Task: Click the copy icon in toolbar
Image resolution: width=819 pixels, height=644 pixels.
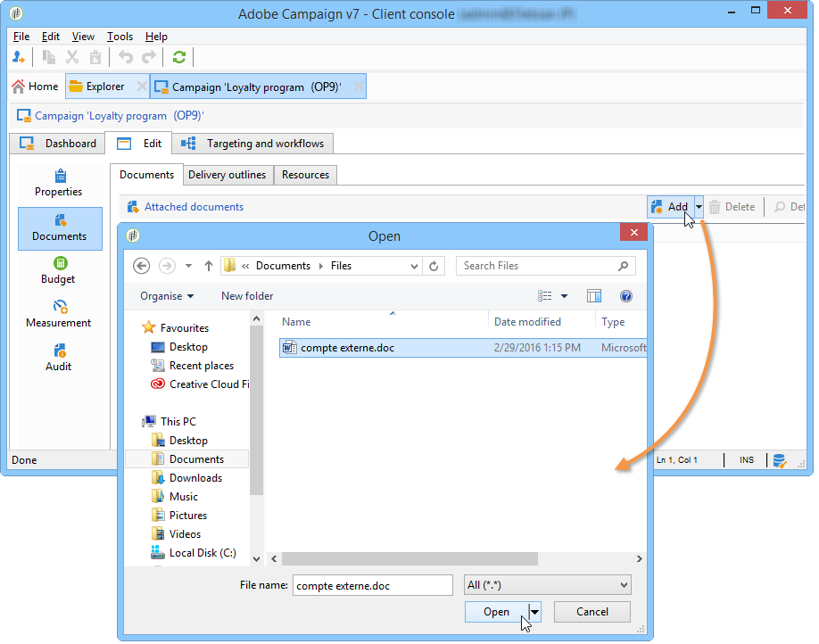Action: (x=49, y=57)
